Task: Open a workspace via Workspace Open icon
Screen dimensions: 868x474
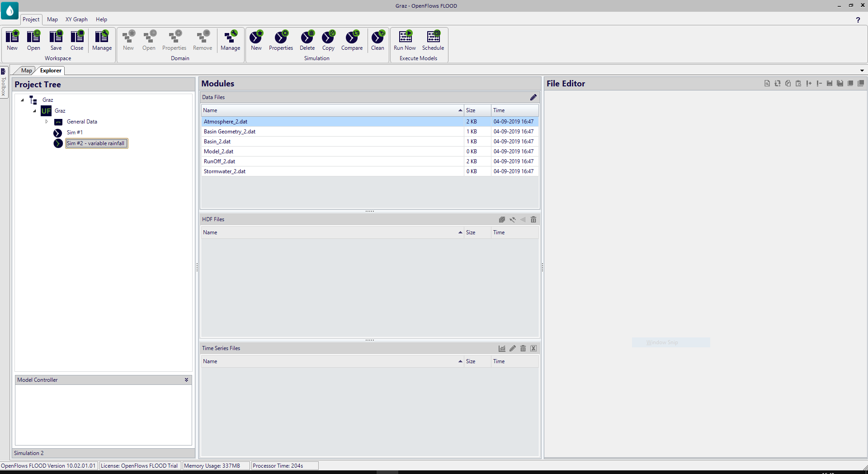Action: 33,40
